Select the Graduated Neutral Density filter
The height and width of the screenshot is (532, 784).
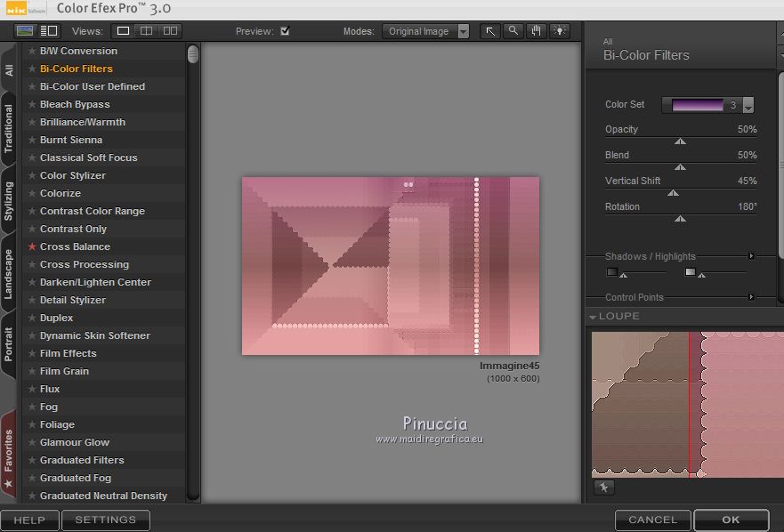point(103,496)
